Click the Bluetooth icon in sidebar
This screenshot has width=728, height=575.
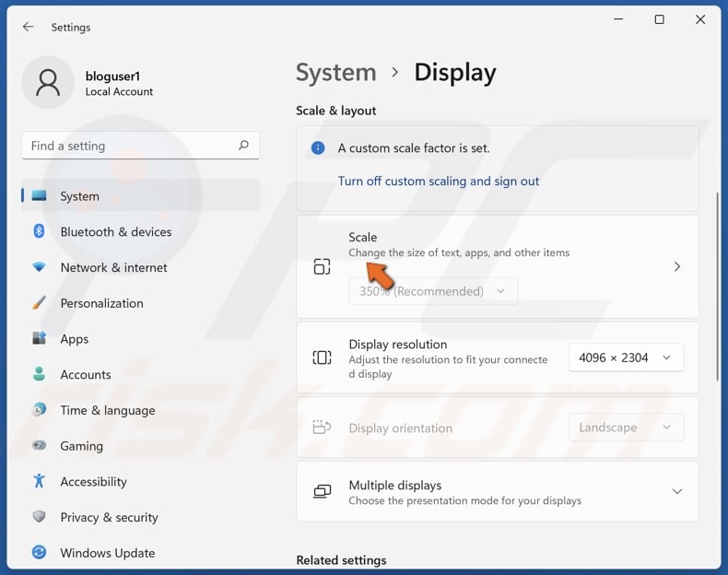tap(39, 231)
